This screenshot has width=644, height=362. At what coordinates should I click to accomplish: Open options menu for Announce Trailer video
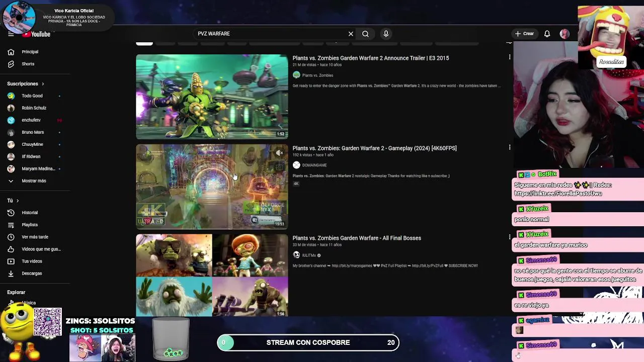[x=510, y=57]
